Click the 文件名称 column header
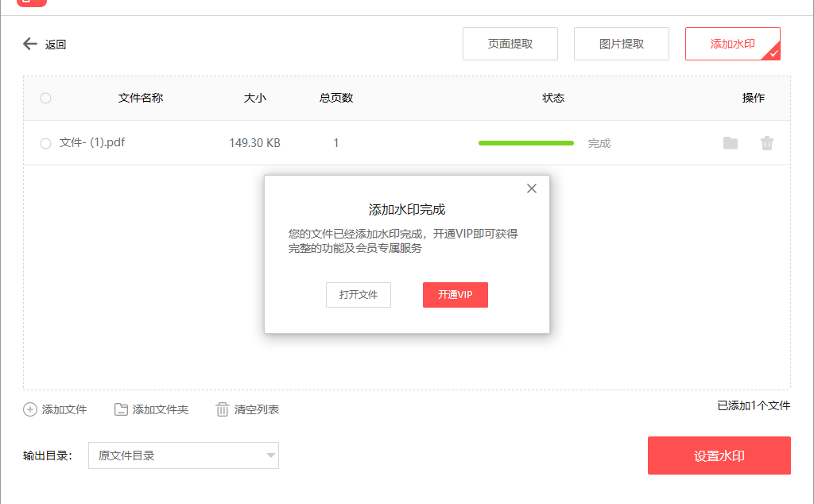Viewport: 814px width, 504px height. [x=141, y=98]
